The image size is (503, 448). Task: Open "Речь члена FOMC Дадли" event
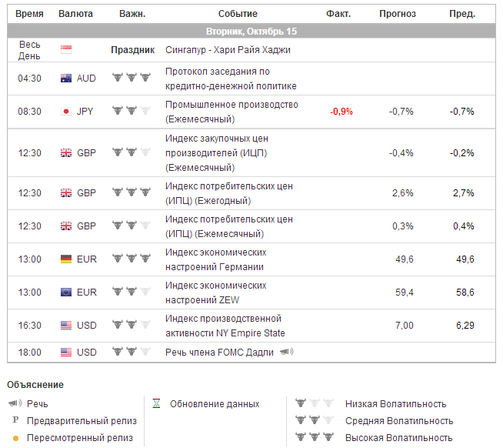pyautogui.click(x=219, y=352)
